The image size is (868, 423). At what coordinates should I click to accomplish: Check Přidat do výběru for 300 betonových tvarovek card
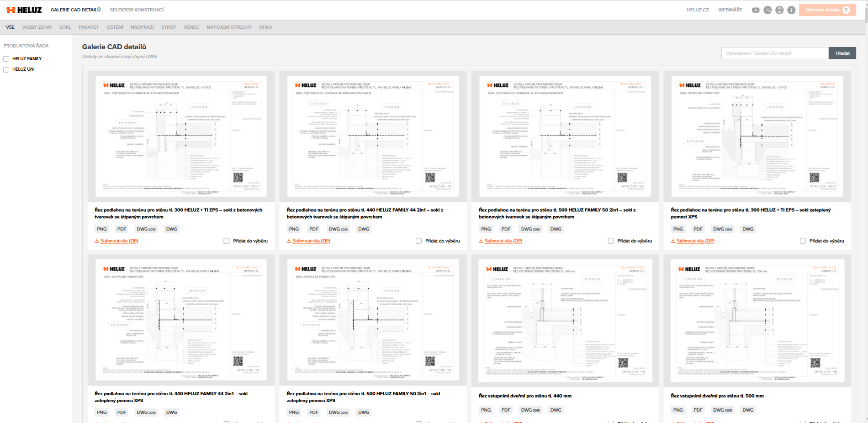point(227,241)
